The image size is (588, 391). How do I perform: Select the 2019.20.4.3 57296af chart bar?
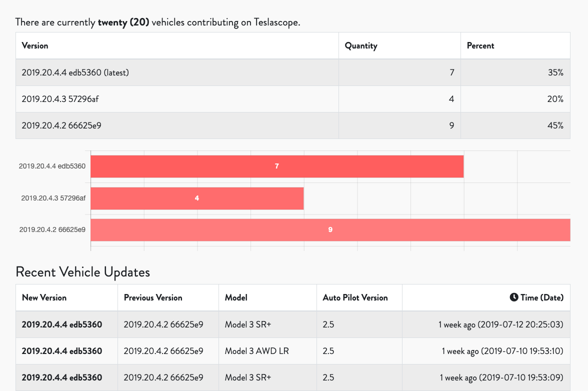point(197,198)
